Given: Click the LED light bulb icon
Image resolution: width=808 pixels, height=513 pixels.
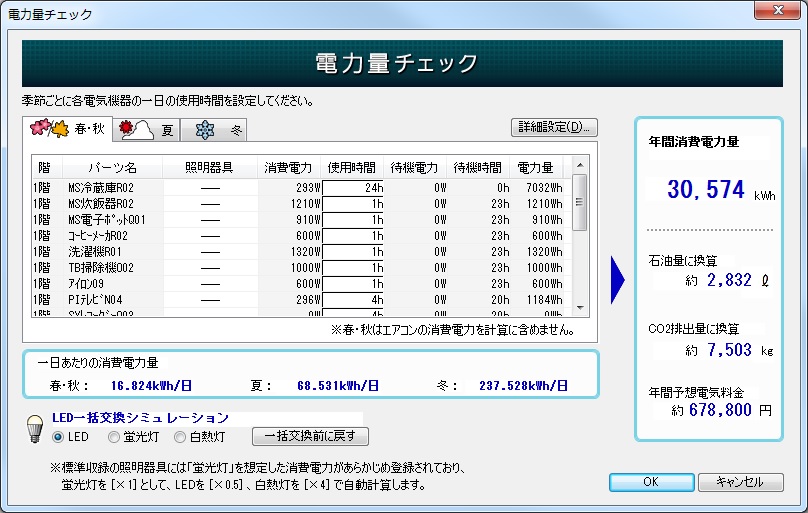Looking at the screenshot, I should (35, 429).
